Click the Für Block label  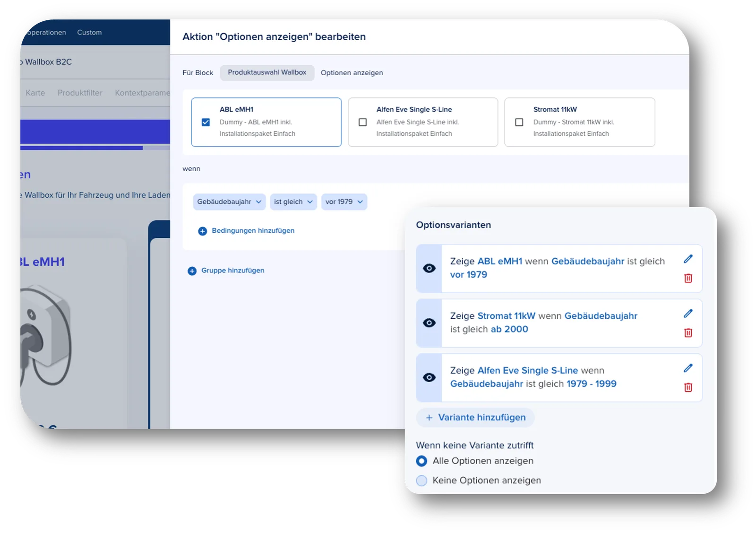click(198, 73)
